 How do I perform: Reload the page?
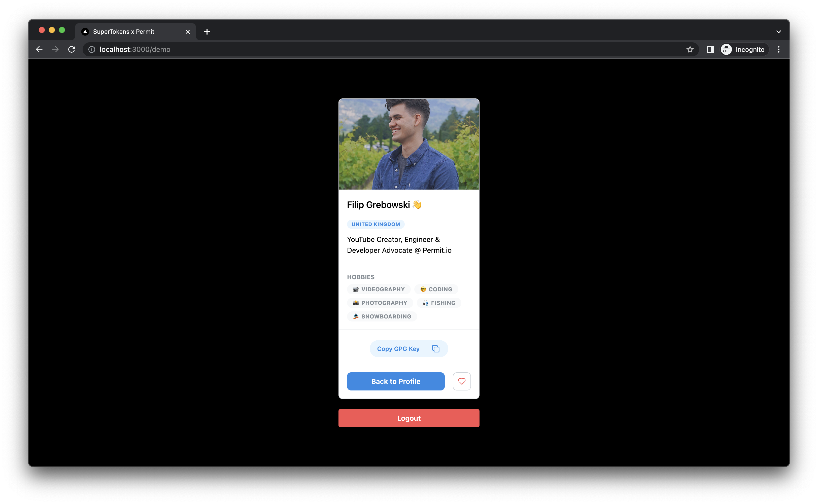coord(72,49)
